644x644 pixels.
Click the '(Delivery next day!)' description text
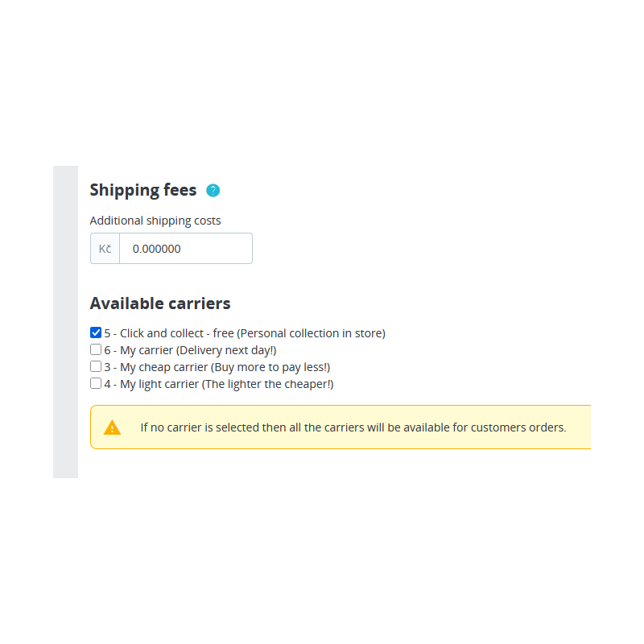pyautogui.click(x=226, y=350)
